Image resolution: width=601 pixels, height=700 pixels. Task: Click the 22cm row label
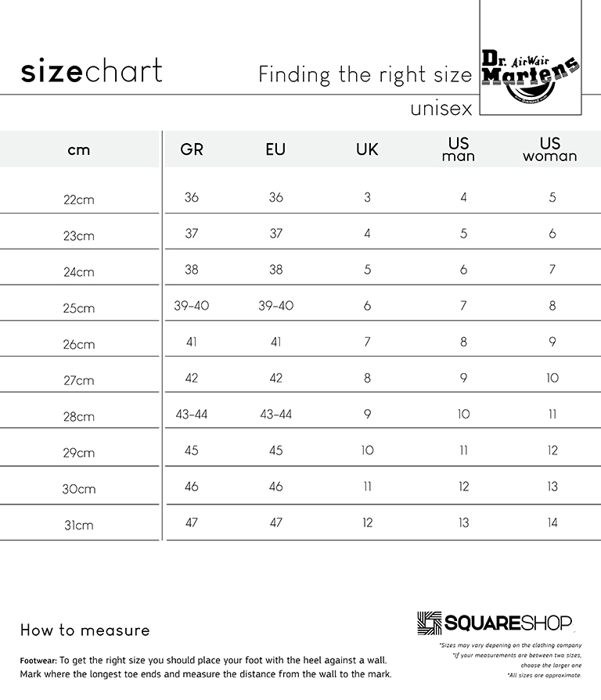coord(79,199)
